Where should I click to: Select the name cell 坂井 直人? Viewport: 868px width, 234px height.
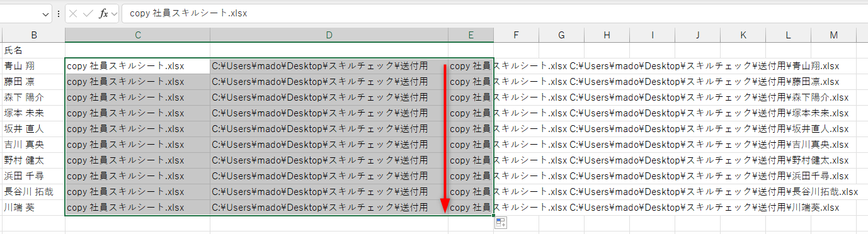[33, 128]
